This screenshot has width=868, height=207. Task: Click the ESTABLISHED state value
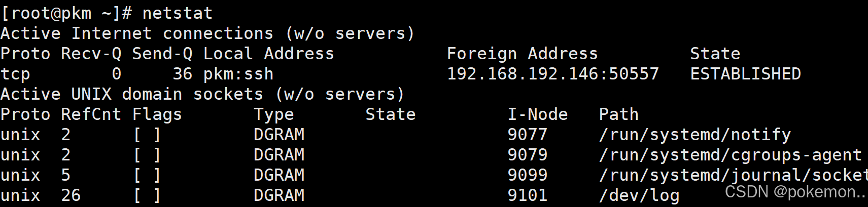point(746,74)
